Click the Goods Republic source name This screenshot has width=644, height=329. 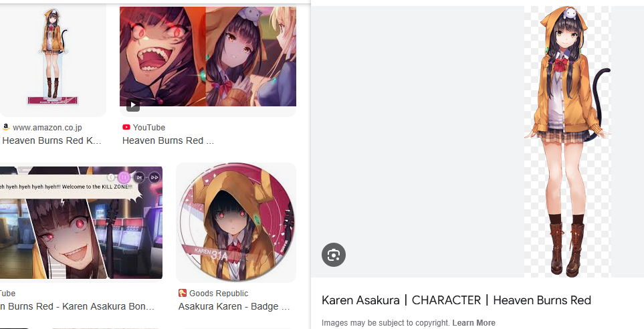[x=219, y=294]
